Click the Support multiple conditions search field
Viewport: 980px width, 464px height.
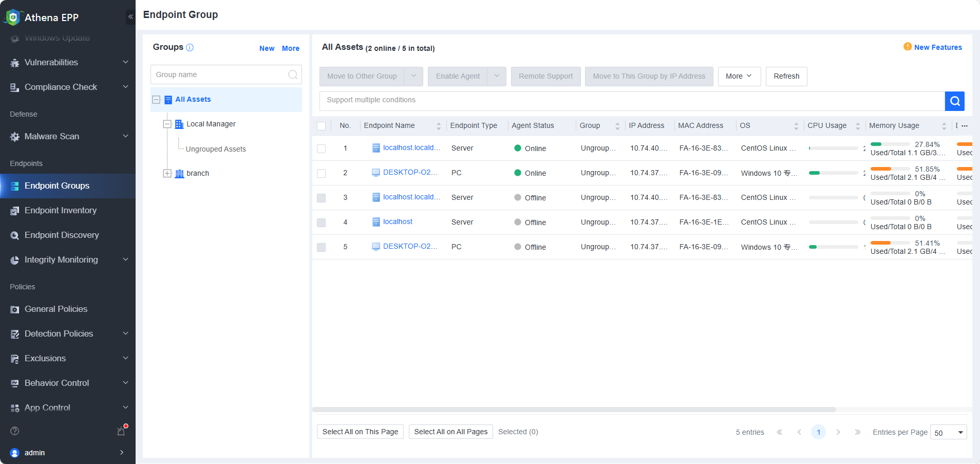point(632,101)
